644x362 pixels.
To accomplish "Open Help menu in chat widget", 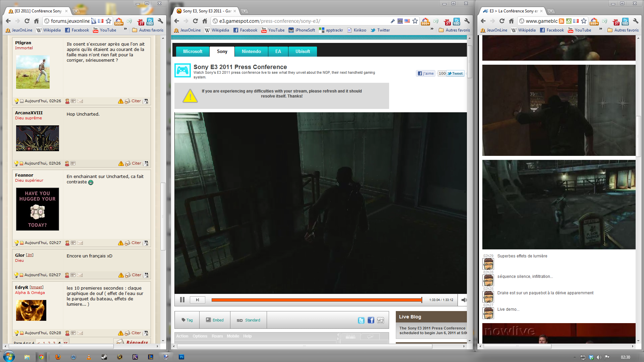I will pyautogui.click(x=248, y=336).
